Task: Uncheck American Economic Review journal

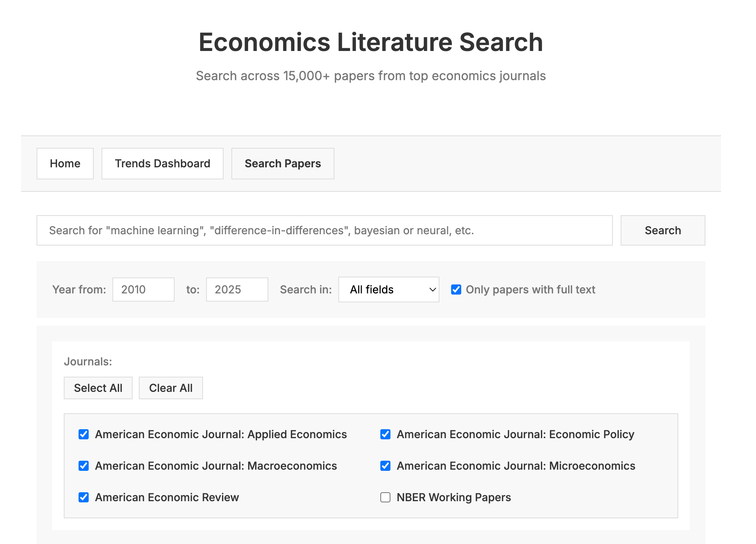Action: coord(84,497)
